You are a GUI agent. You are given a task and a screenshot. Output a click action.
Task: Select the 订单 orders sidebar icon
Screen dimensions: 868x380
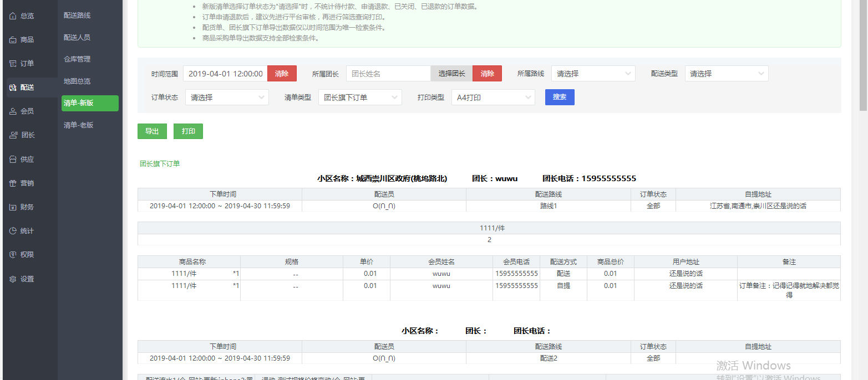[x=13, y=64]
